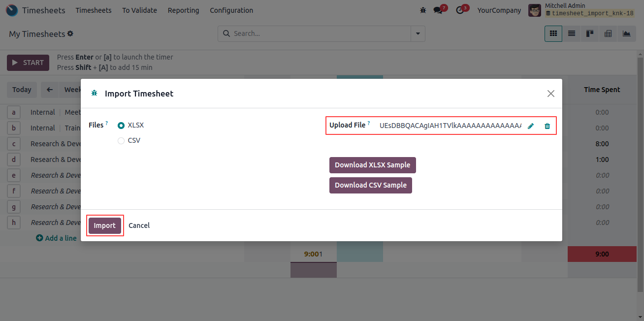The height and width of the screenshot is (321, 644).
Task: Click the 9:00 daily total cell
Action: tap(313, 254)
